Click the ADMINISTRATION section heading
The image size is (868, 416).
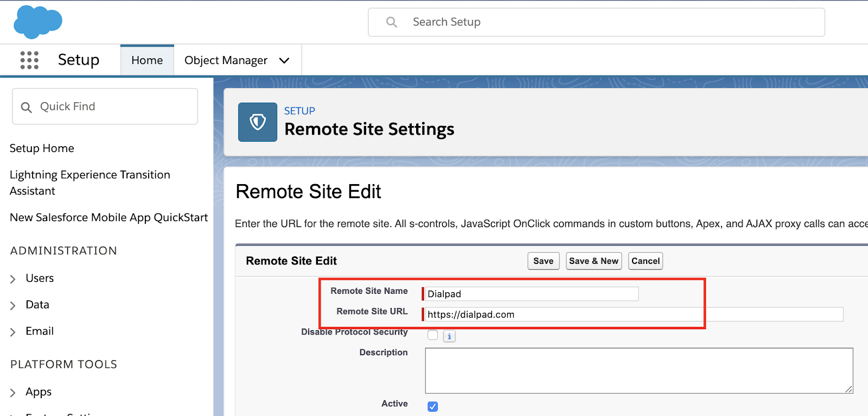click(63, 251)
